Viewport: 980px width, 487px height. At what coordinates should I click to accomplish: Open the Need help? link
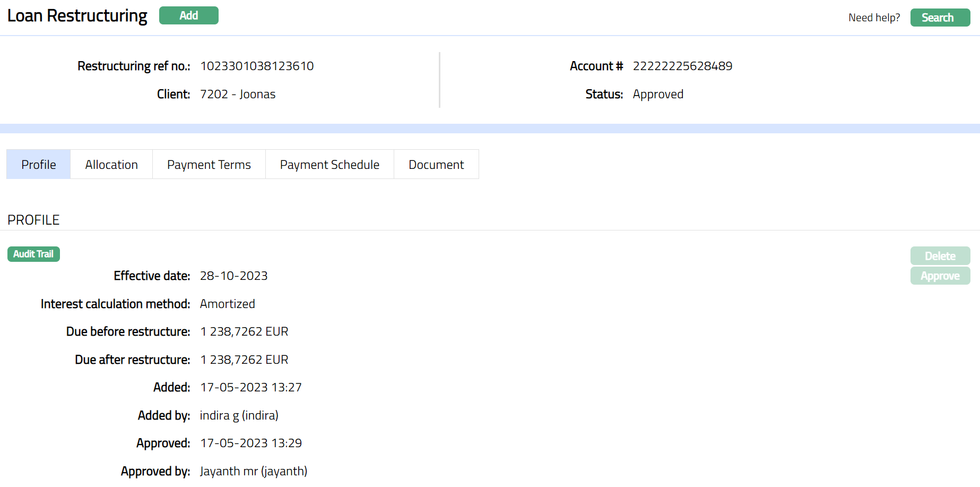pyautogui.click(x=874, y=18)
